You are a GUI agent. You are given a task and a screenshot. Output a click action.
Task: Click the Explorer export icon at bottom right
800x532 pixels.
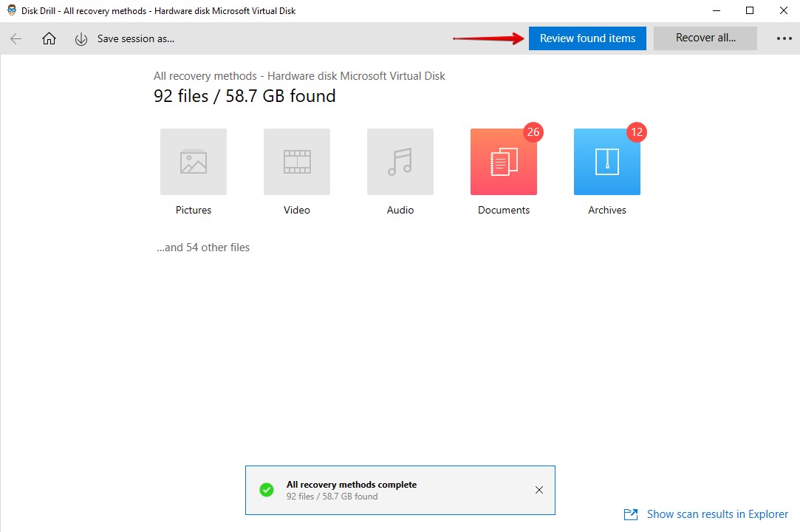tap(631, 514)
